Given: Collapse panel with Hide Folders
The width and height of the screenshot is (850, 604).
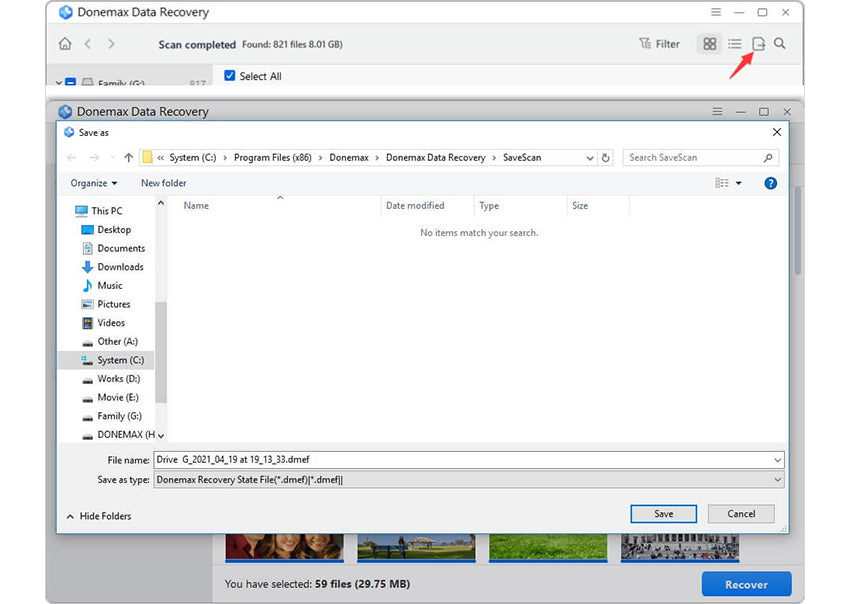Looking at the screenshot, I should pos(99,516).
